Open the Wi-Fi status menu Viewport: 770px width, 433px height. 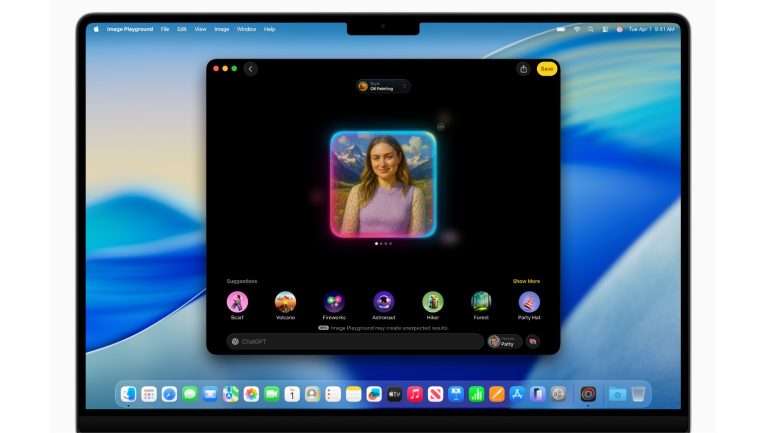pyautogui.click(x=577, y=29)
